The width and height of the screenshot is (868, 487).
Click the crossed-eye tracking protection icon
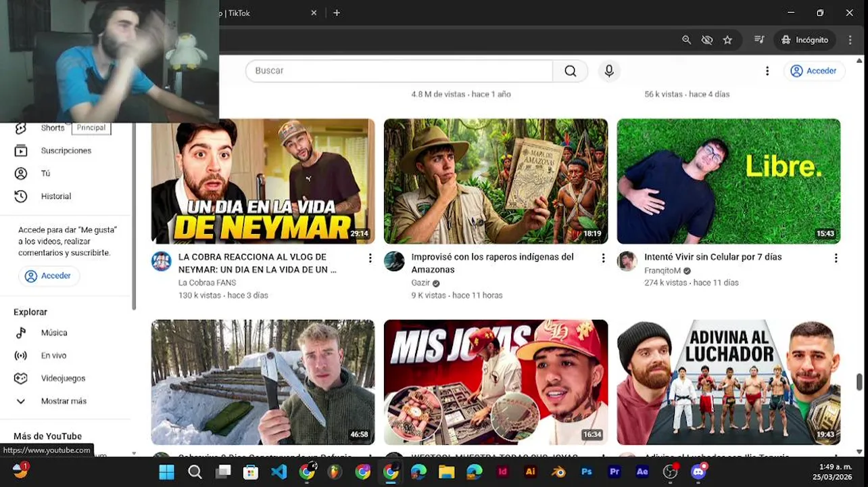tap(706, 40)
